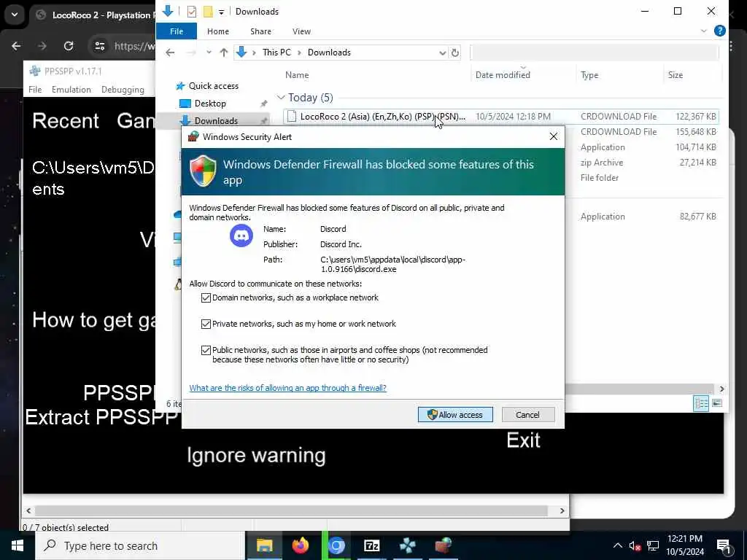Open File Explorer from taskbar
Viewport: 747px width, 560px height.
(x=264, y=545)
